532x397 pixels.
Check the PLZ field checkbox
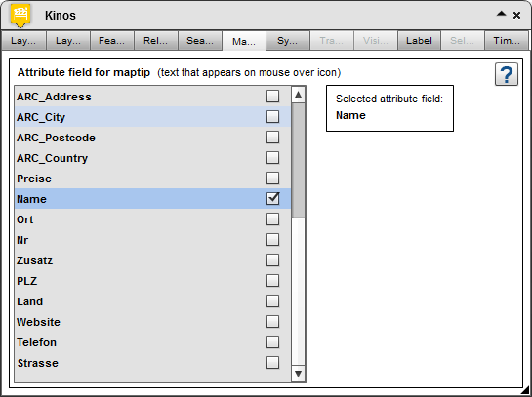(272, 281)
